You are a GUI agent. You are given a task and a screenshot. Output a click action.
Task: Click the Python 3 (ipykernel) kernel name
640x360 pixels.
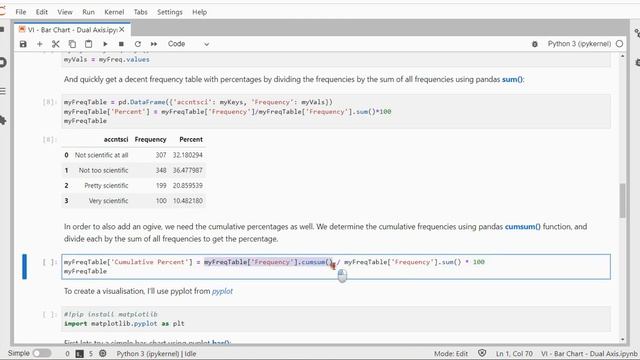click(x=579, y=44)
